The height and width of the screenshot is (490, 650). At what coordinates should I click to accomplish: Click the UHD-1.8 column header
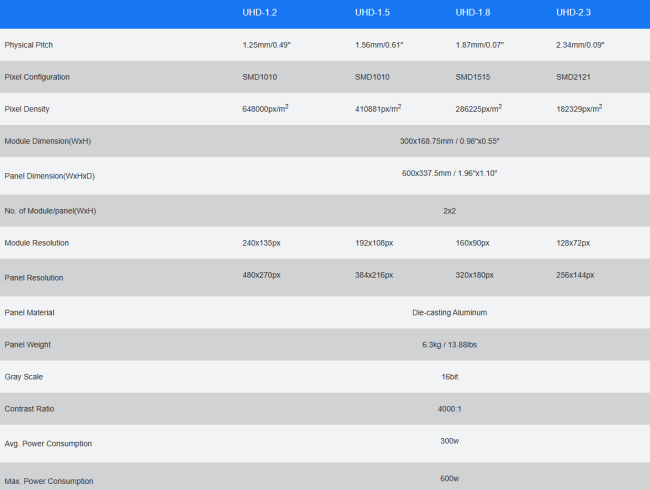473,12
